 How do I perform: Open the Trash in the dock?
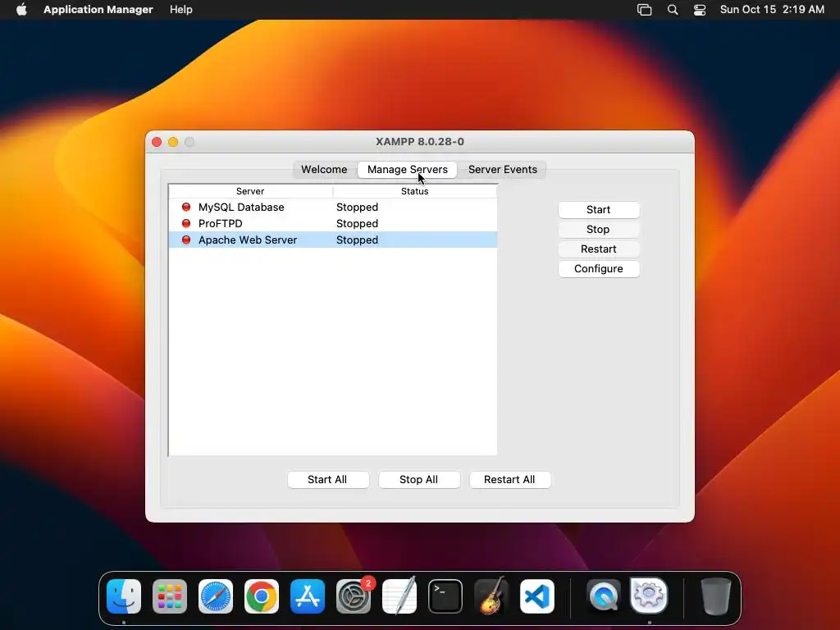pos(715,596)
